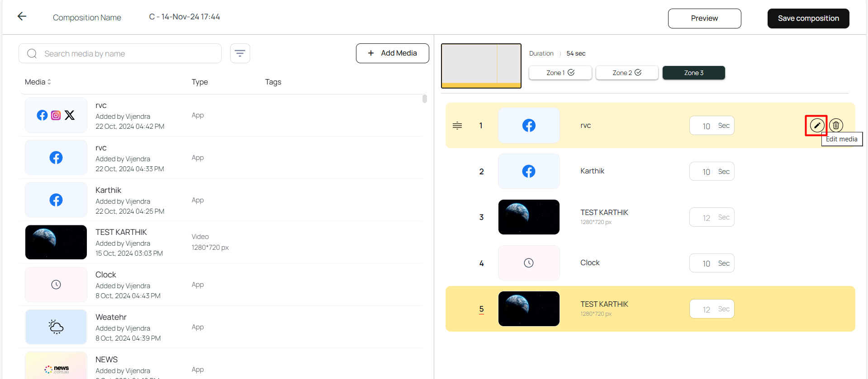Switch to Zone 2 tab

pos(626,73)
